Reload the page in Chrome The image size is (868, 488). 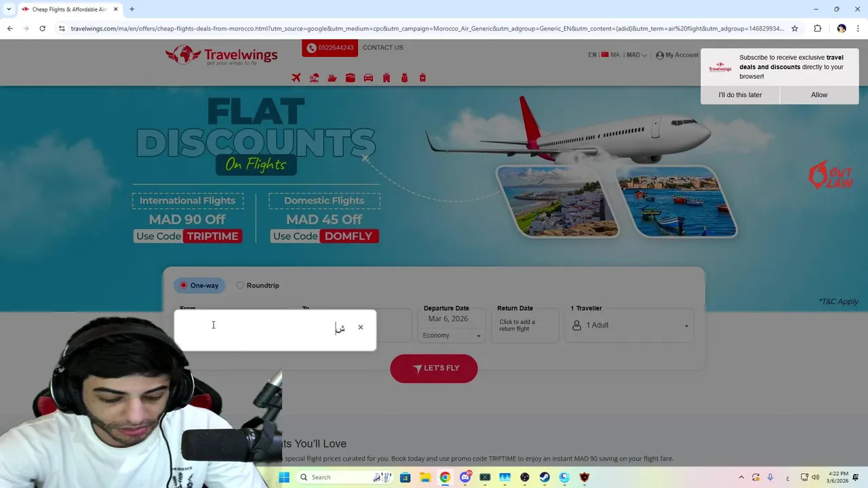coord(42,28)
